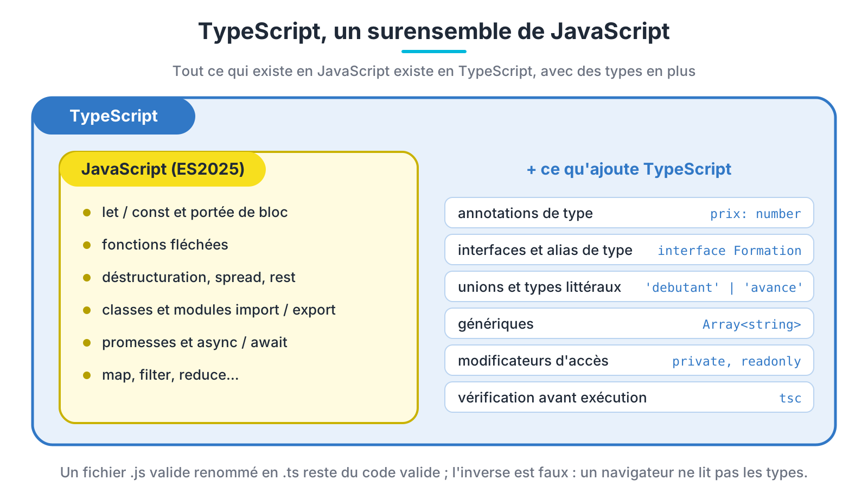Click the bullet dot beside 'map, filter, reduce...'
The width and height of the screenshot is (868, 499).
click(x=87, y=375)
